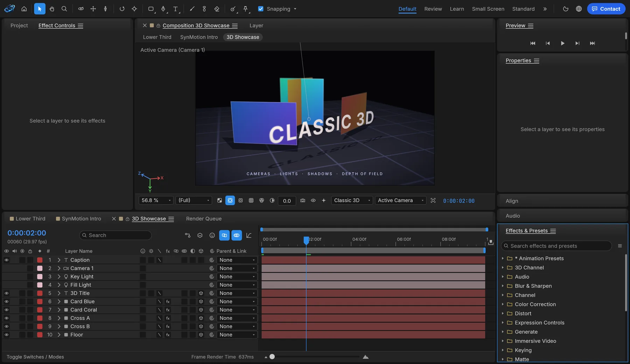Click the Contact button
Image resolution: width=630 pixels, height=364 pixels.
click(x=606, y=9)
